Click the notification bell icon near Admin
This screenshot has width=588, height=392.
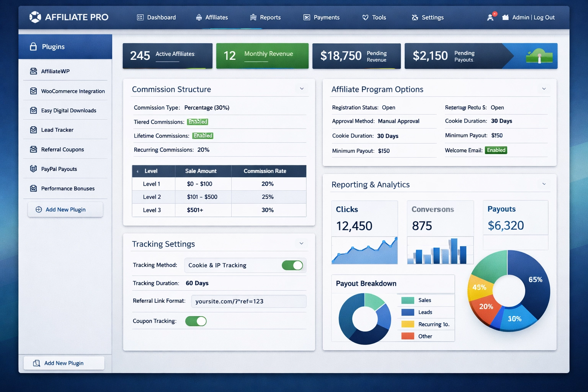pos(490,17)
